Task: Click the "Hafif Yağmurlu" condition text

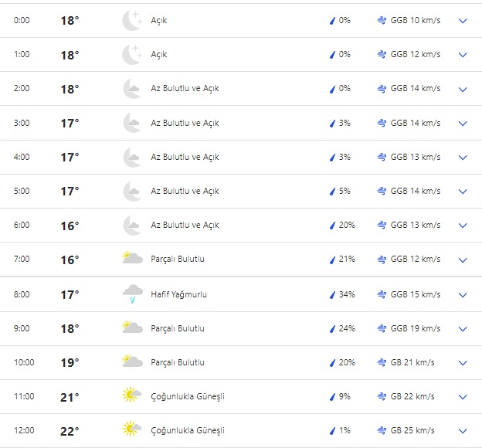Action: [x=178, y=294]
